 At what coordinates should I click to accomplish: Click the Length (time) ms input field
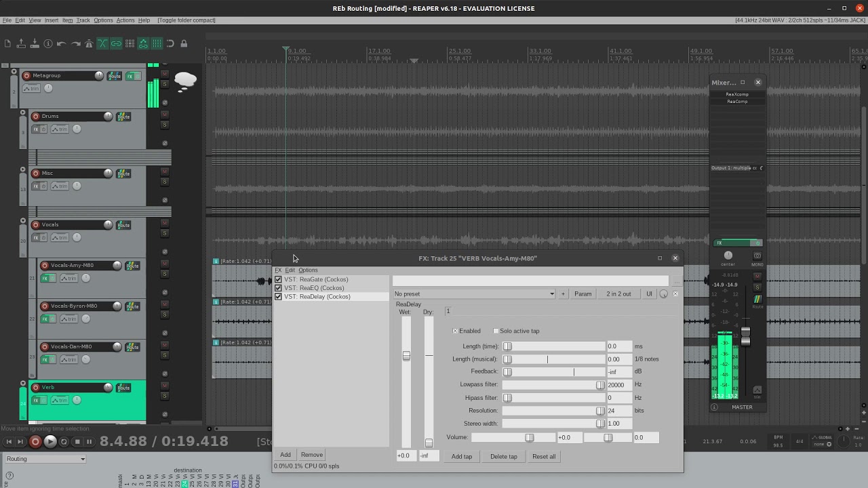click(x=619, y=346)
